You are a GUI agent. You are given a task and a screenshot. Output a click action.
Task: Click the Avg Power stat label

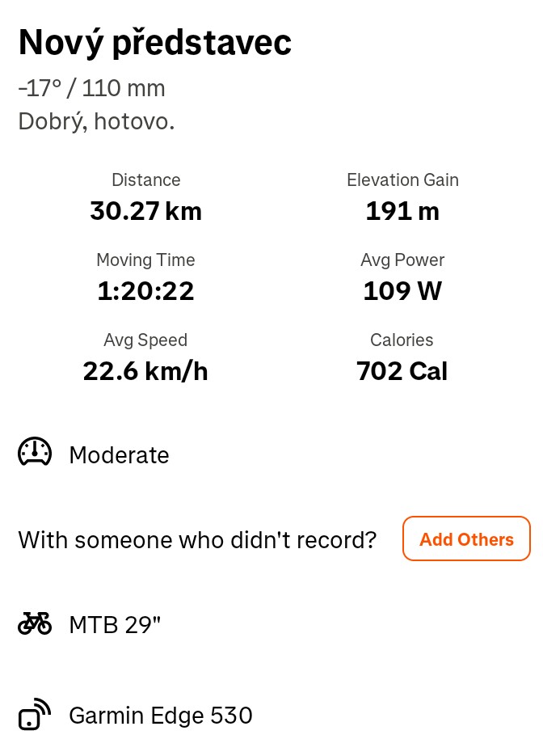(402, 260)
